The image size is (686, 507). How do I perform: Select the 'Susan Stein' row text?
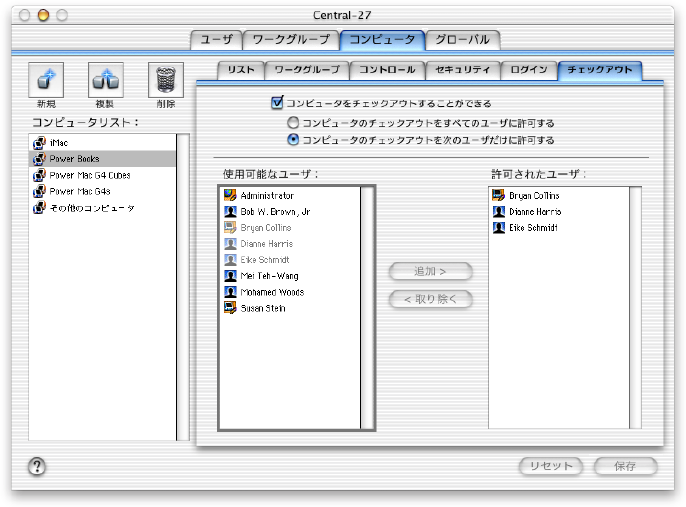coord(263,308)
